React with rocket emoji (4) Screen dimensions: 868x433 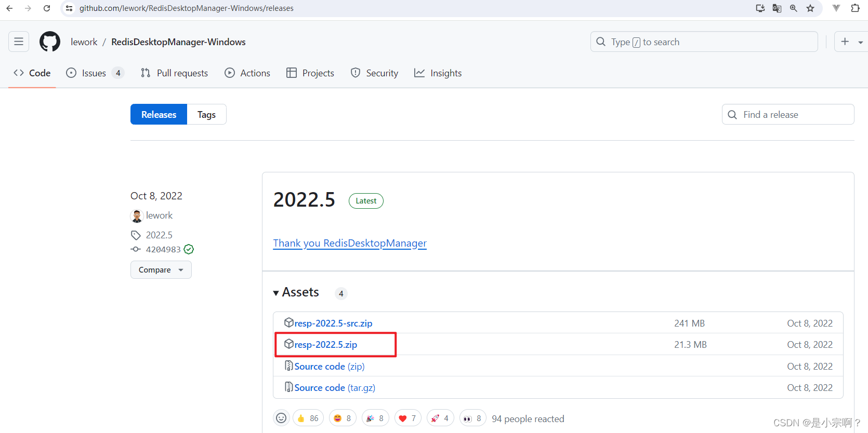tap(441, 418)
